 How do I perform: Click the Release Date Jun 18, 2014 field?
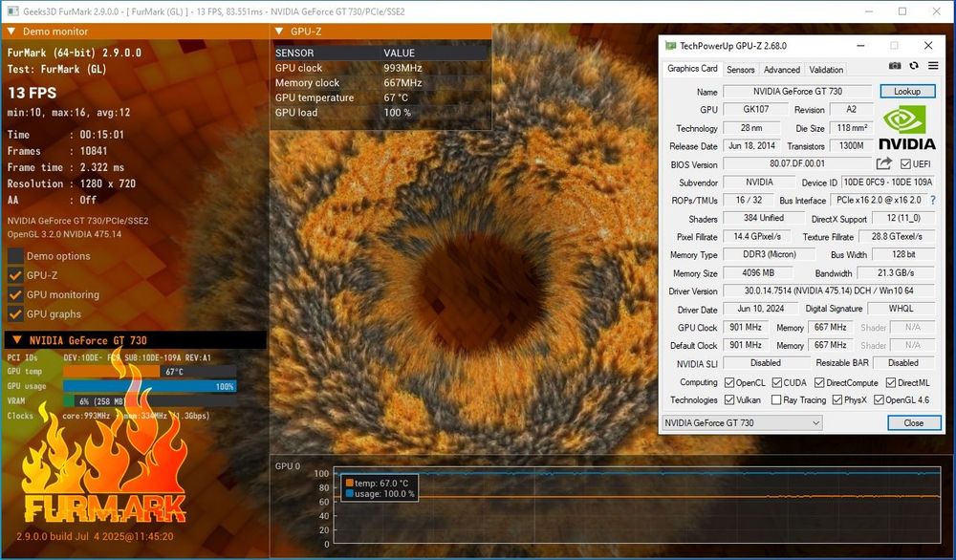point(751,145)
